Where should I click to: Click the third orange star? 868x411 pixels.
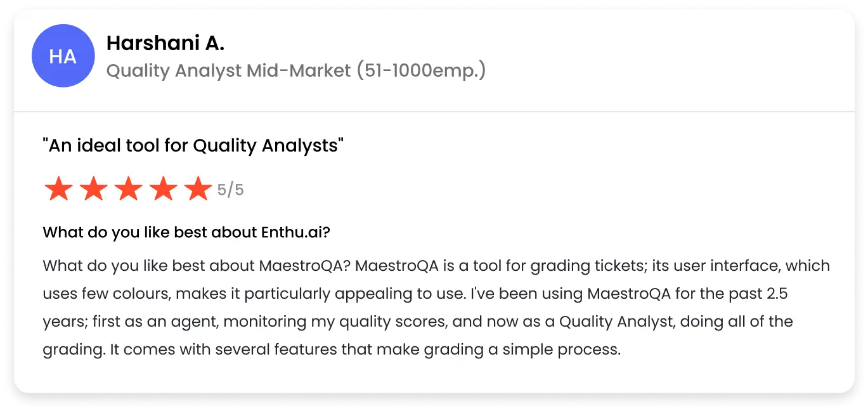[x=128, y=189]
